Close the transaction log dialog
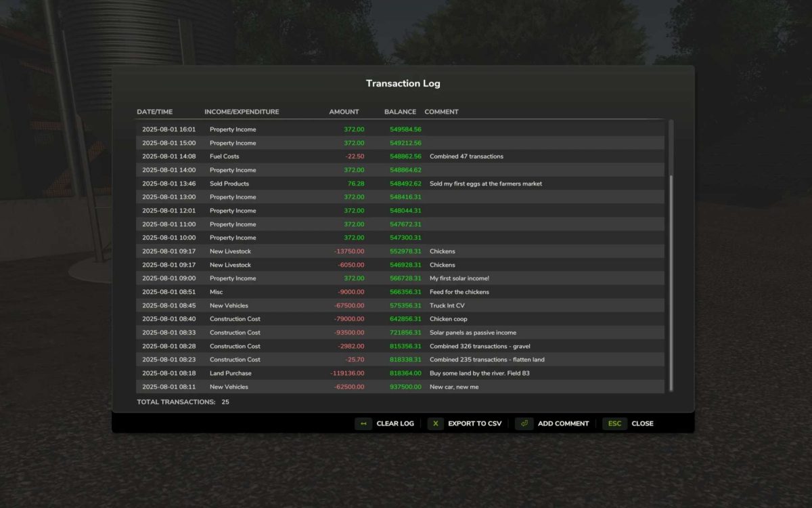This screenshot has width=812, height=508. pos(642,423)
